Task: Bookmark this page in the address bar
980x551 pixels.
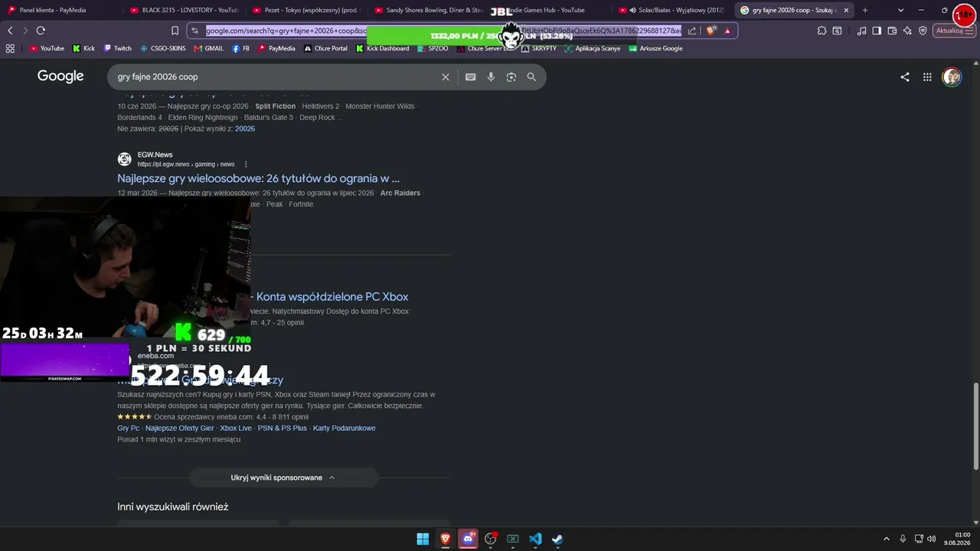Action: coord(175,31)
